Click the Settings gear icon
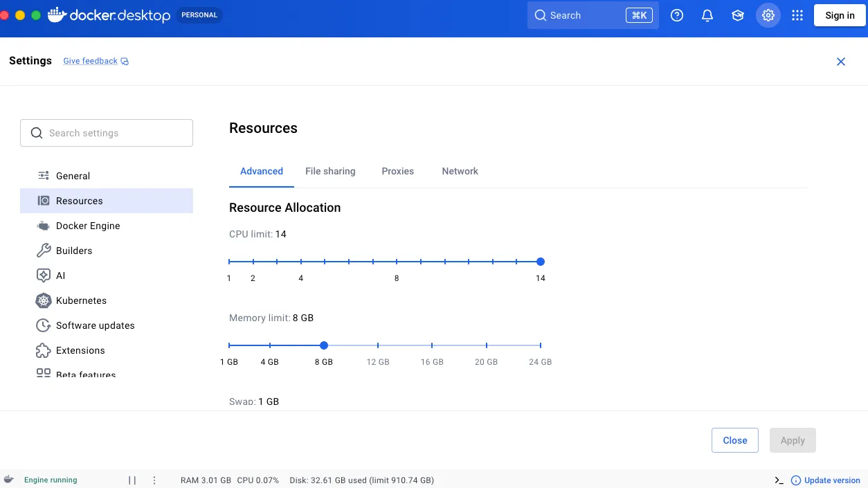Screen dimensions: 868x488 [768, 15]
